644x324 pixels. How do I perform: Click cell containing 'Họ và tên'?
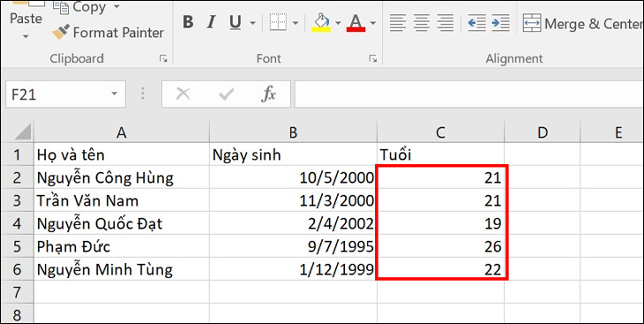tap(122, 154)
